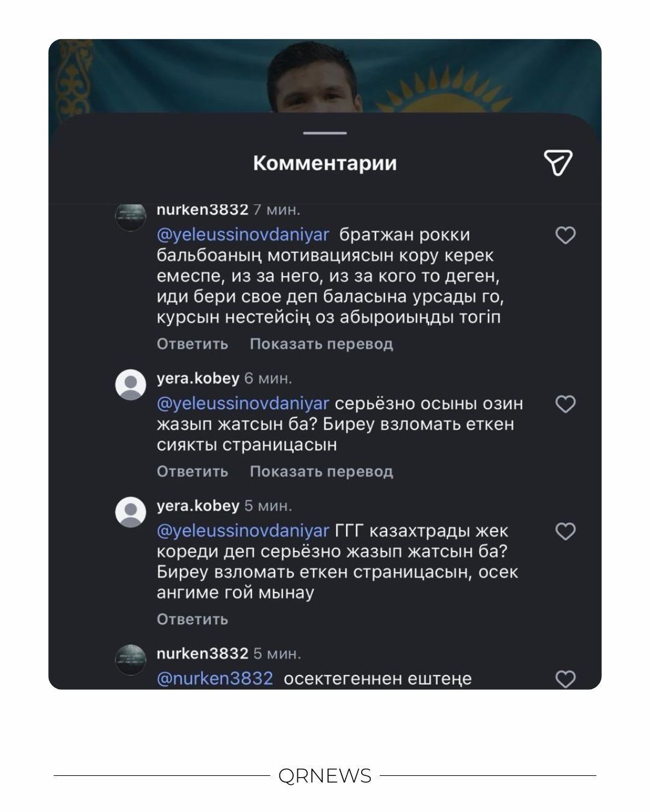Open nurken3832 username on 7 min. comment
This screenshot has width=650, height=812.
pos(202,210)
